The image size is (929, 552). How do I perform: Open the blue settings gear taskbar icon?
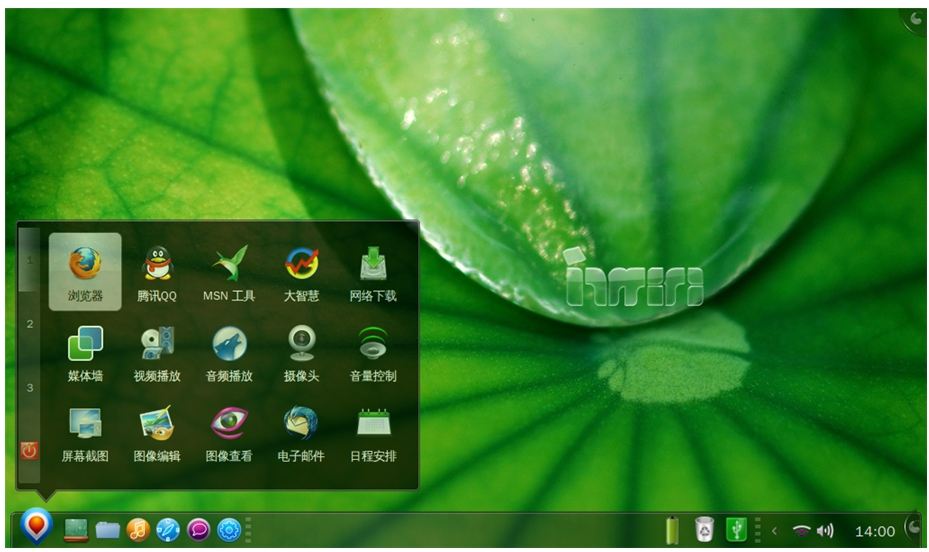229,529
